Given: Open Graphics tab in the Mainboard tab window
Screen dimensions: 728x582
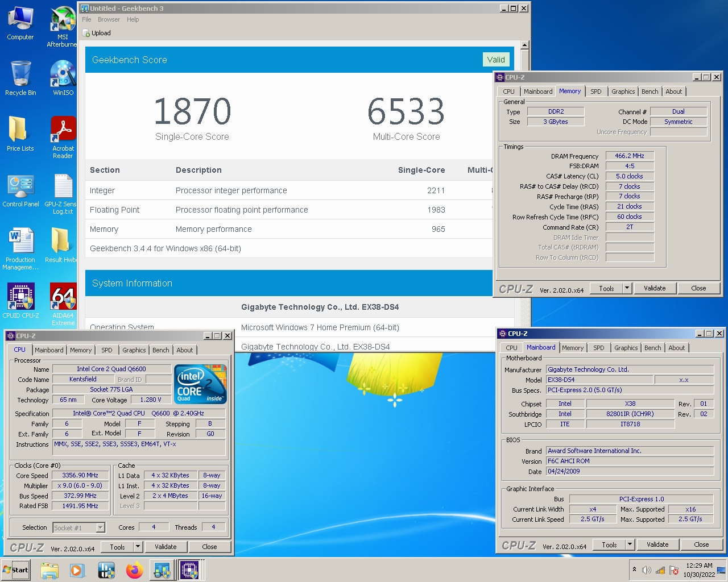Looking at the screenshot, I should point(626,348).
